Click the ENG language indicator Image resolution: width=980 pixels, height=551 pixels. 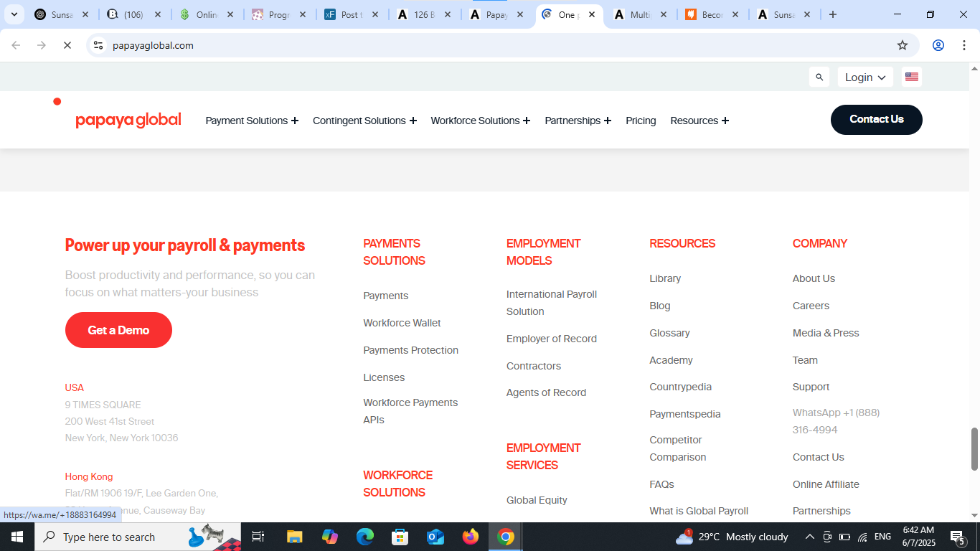882,537
